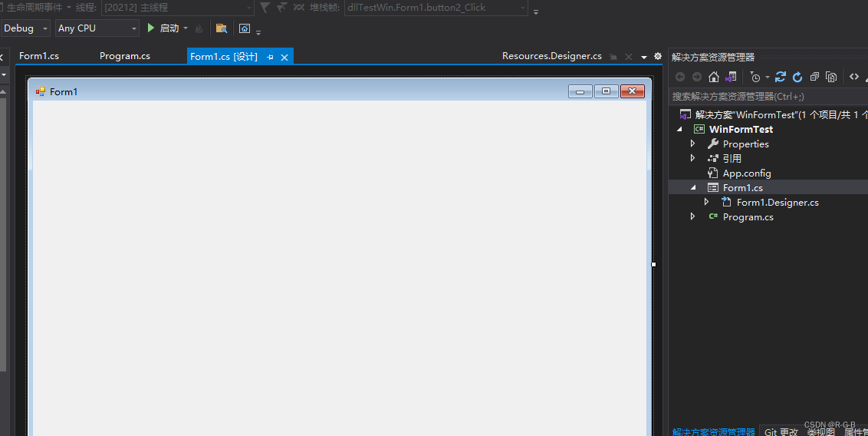Screen dimensions: 868x436
Task: Click the window icon after Find in Files
Action: [x=245, y=28]
